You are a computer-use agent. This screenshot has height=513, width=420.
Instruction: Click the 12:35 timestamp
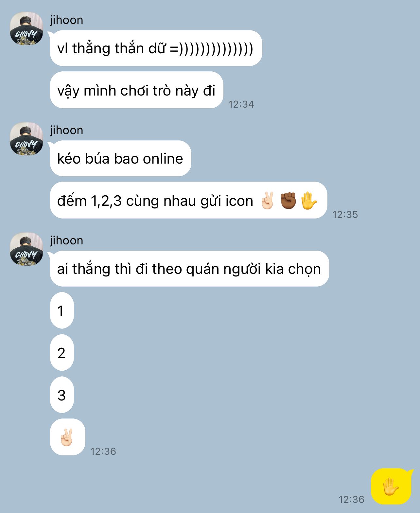[345, 214]
